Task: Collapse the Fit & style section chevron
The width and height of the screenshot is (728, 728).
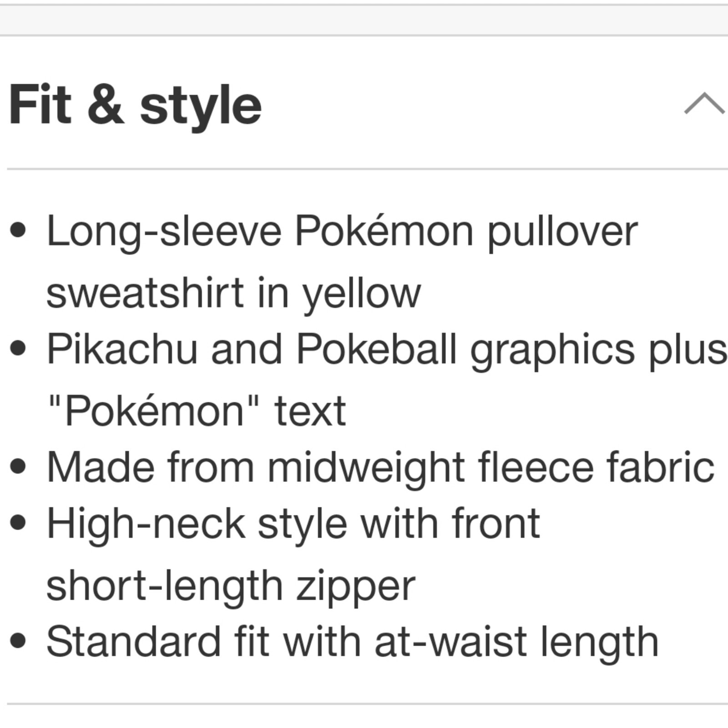Action: click(x=703, y=104)
